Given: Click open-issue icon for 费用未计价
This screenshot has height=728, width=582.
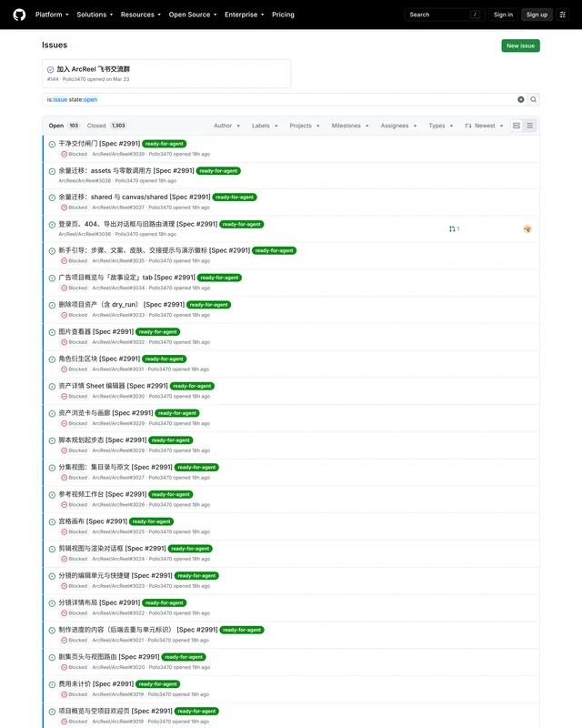Looking at the screenshot, I should click(52, 684).
